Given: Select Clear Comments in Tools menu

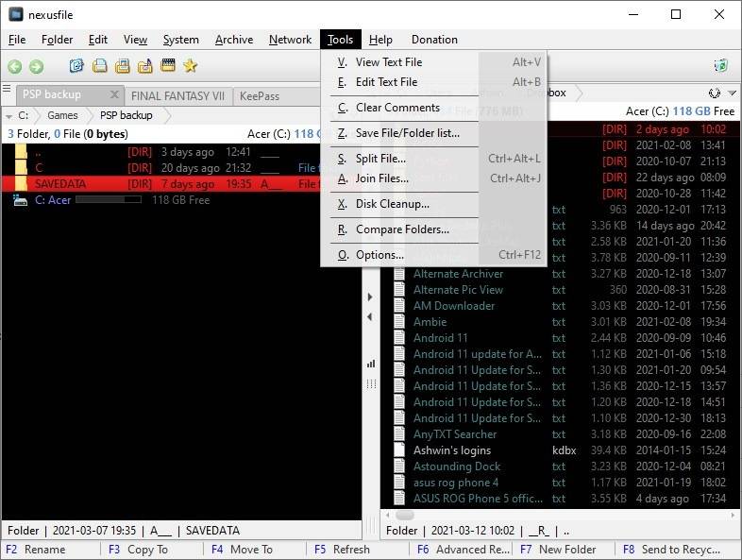Looking at the screenshot, I should point(433,108).
